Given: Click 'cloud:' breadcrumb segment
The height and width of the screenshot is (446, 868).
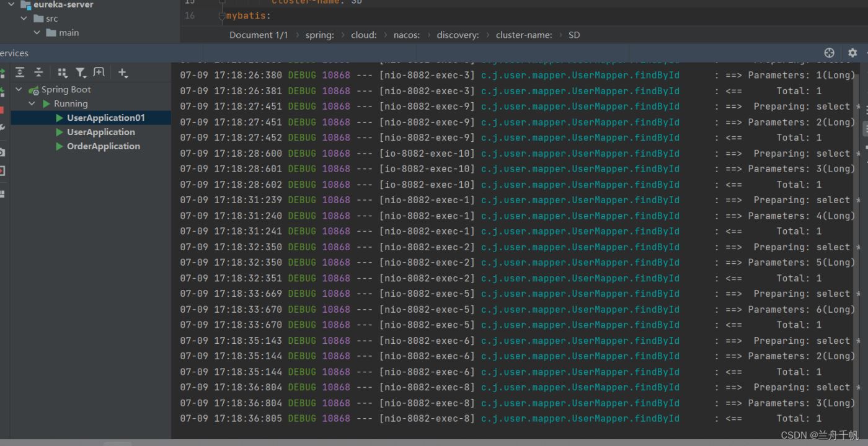Looking at the screenshot, I should (x=364, y=35).
